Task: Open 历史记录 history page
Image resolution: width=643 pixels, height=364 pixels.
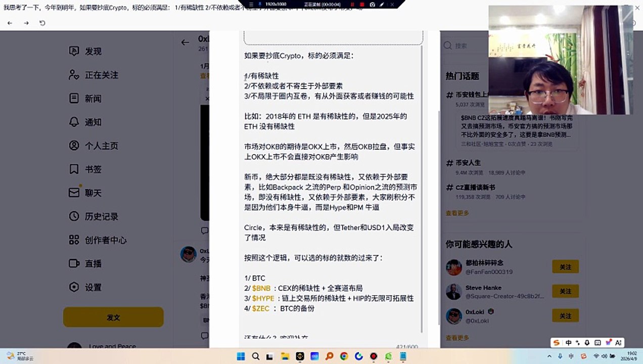Action: 94,216
